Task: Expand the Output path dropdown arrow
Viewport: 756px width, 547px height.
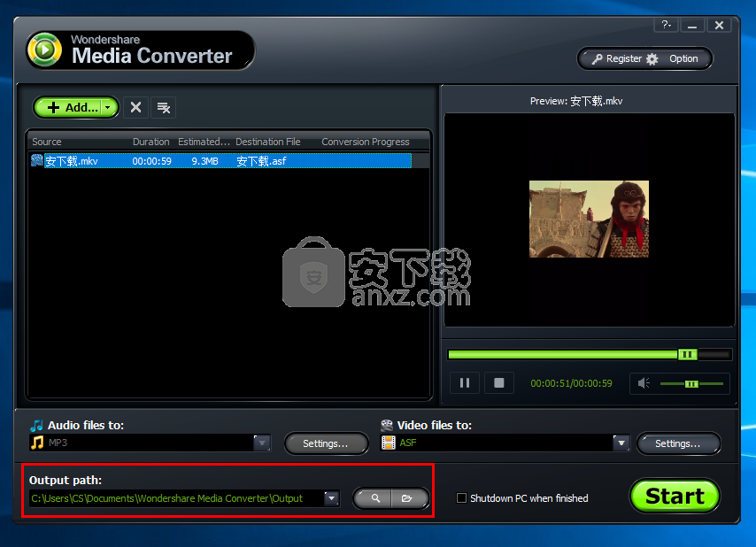Action: pyautogui.click(x=332, y=498)
